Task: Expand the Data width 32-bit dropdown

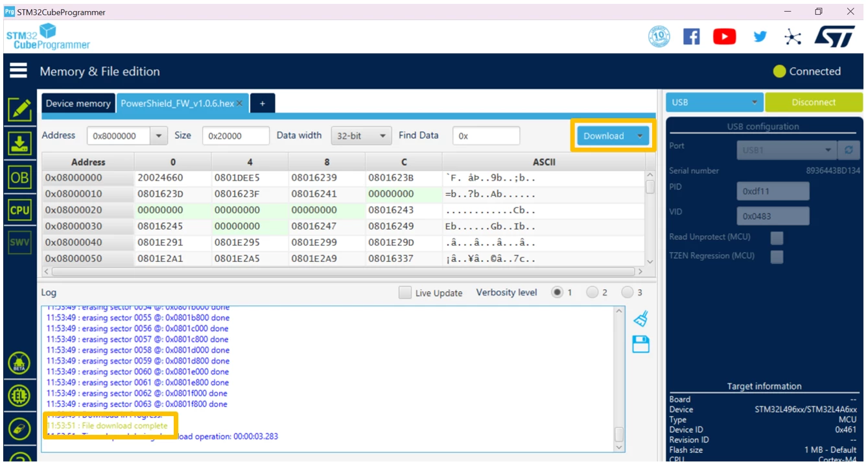Action: (x=362, y=136)
